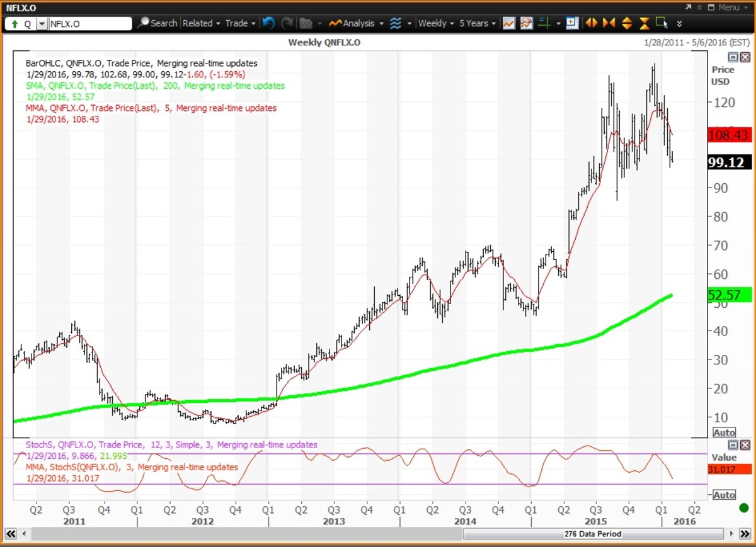Open the 5 Years range dropdown
This screenshot has height=547, width=756.
click(x=477, y=23)
